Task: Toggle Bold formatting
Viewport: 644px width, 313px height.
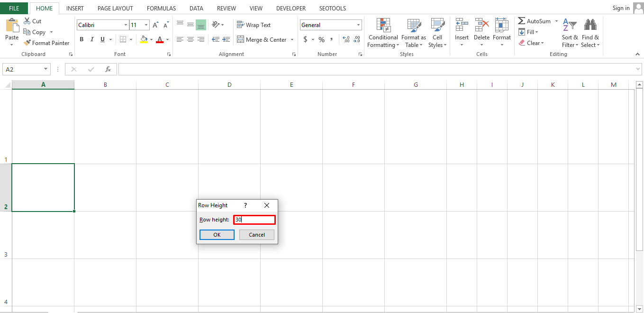Action: pos(82,40)
